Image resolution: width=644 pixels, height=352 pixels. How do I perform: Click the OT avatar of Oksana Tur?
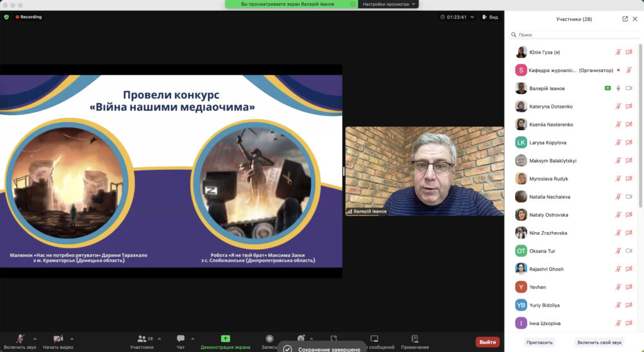click(x=521, y=250)
